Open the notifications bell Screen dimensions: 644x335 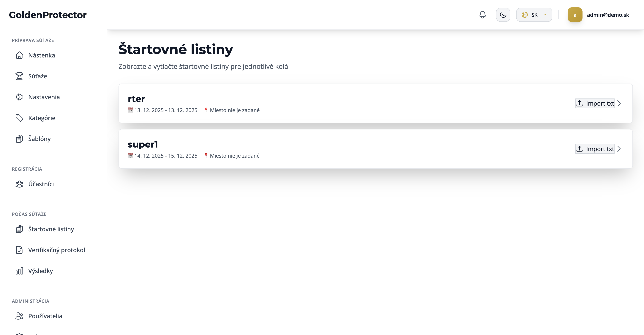[482, 15]
